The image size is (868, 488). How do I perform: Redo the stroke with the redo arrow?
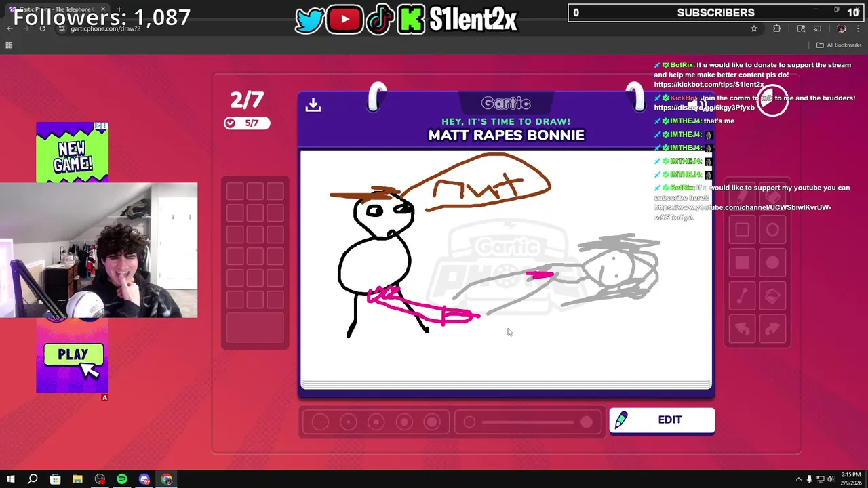tap(772, 329)
